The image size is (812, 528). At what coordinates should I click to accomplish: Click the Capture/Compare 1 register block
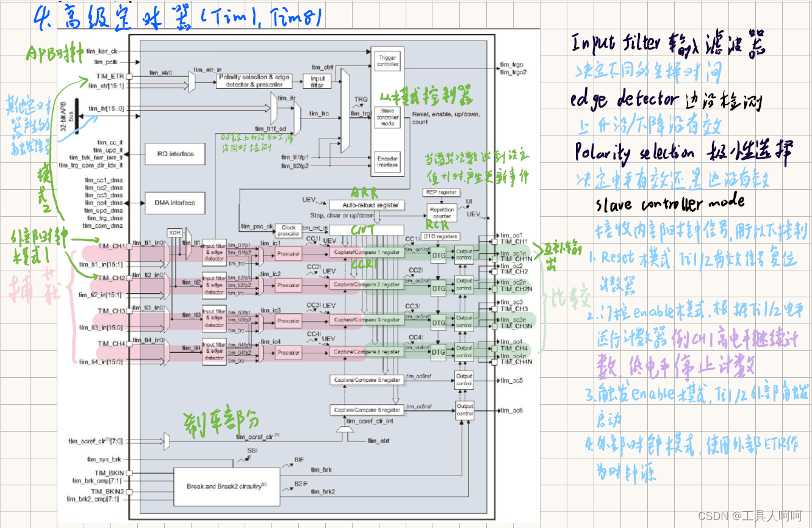pyautogui.click(x=367, y=251)
